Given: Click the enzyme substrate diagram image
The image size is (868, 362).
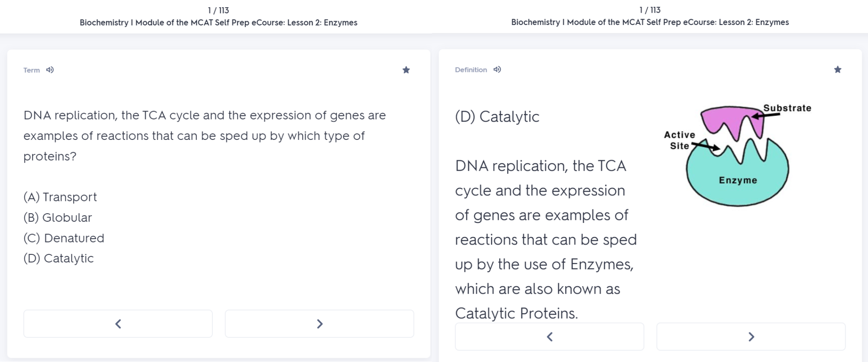Looking at the screenshot, I should point(737,155).
